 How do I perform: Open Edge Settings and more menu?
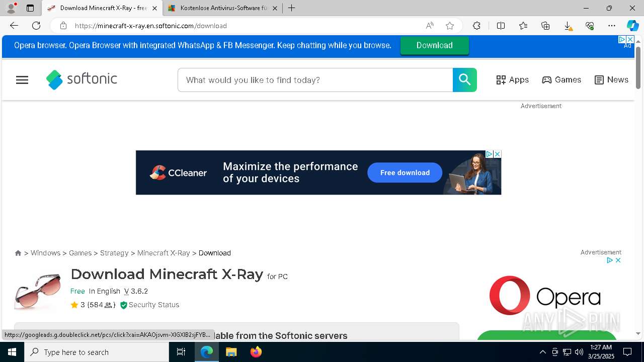(x=612, y=26)
